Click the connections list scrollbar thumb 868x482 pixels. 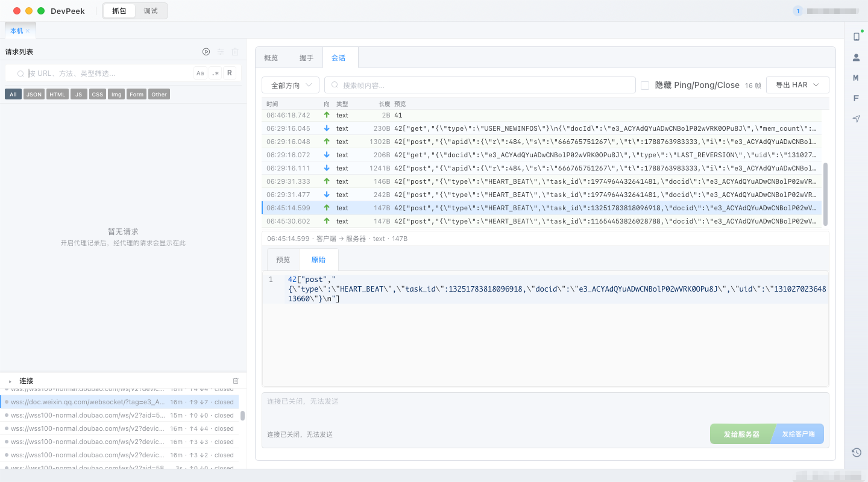click(x=242, y=416)
